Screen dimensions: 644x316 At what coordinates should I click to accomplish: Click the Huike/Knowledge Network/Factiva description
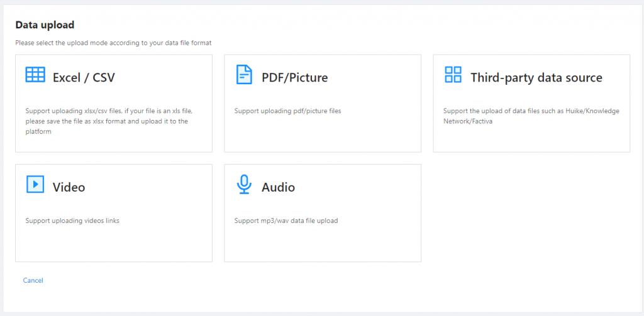(531, 116)
